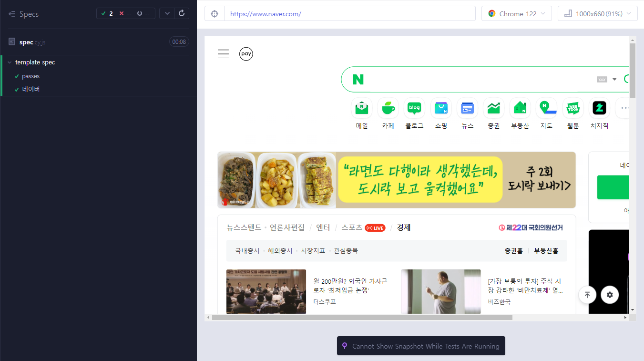Screen dimensions: 644x361
Task: Open the 비즈한국 publisher label
Action: (499, 302)
